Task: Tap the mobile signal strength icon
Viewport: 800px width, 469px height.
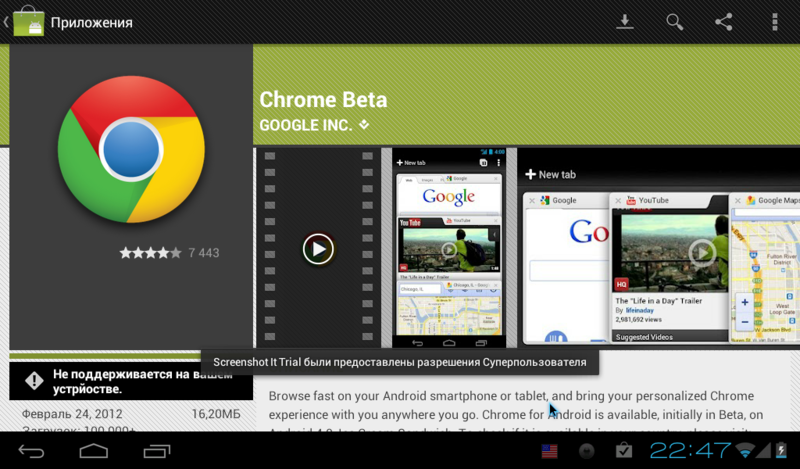Action: coord(763,450)
